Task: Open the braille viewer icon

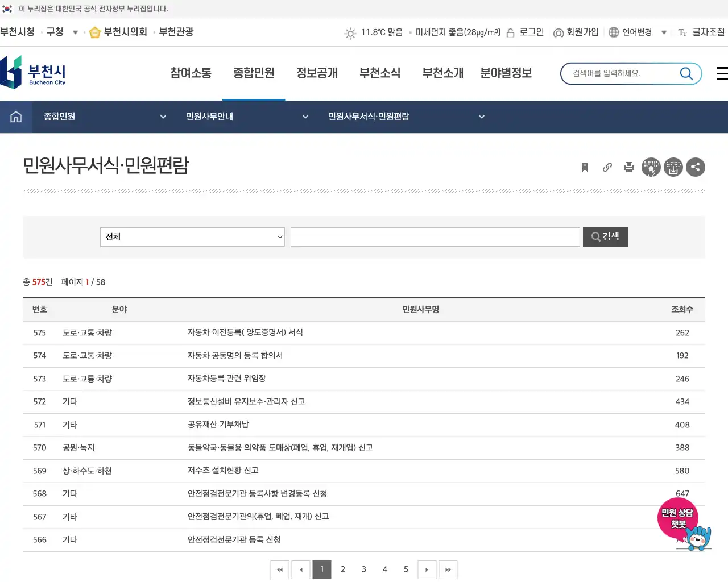Action: [651, 167]
